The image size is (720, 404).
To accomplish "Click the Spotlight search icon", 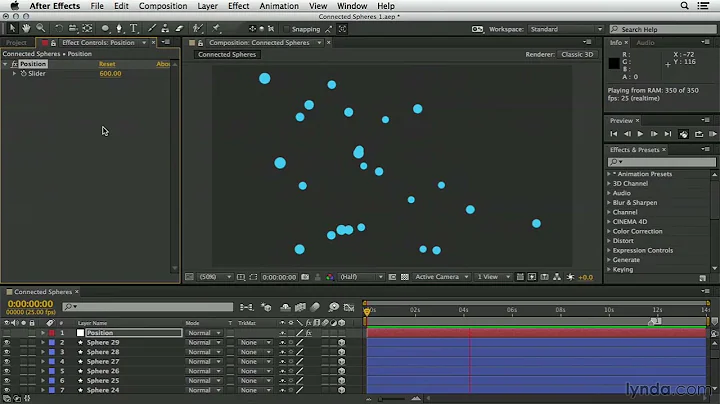I will 684,6.
